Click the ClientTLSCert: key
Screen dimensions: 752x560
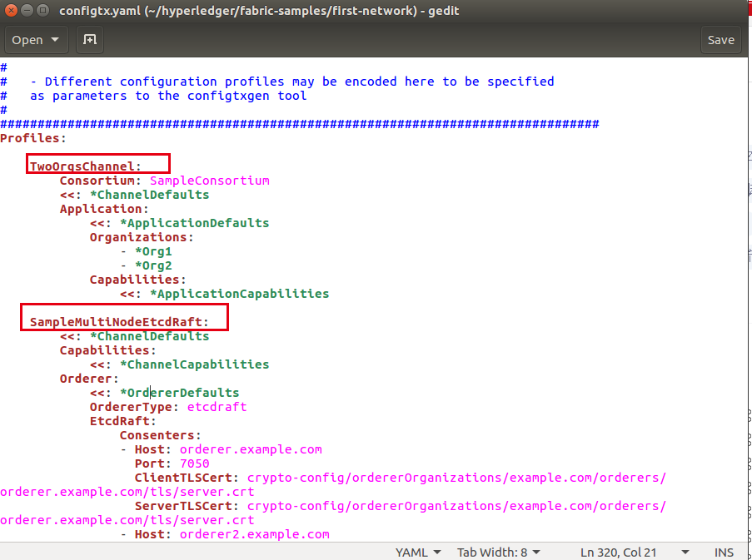(187, 478)
